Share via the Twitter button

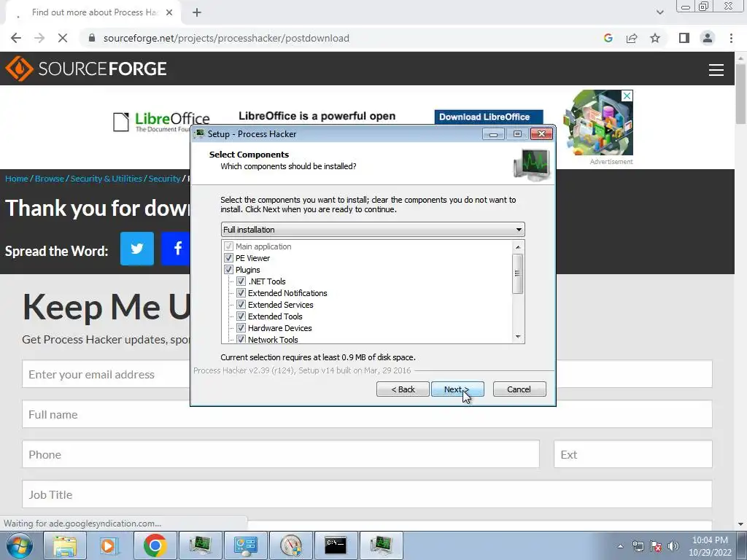pos(137,249)
